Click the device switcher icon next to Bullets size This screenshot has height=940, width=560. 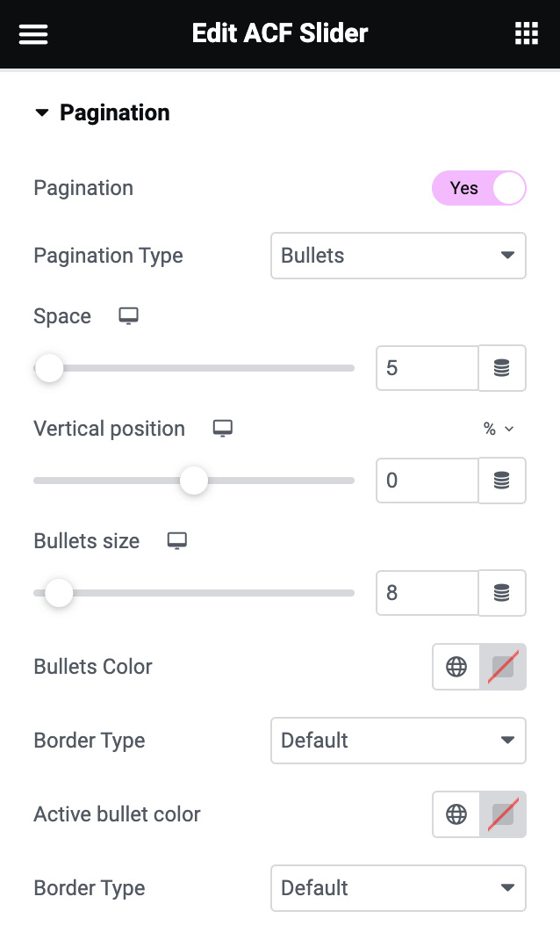pos(176,540)
